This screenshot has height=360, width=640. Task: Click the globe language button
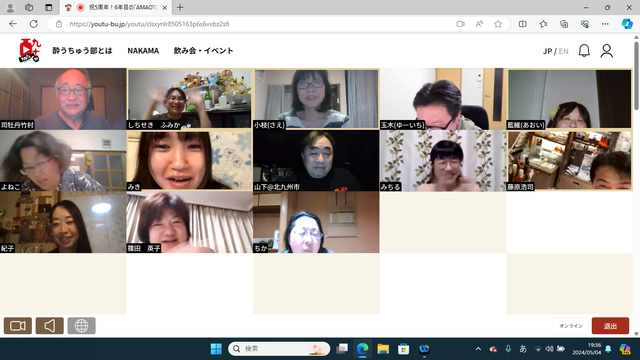(x=81, y=326)
